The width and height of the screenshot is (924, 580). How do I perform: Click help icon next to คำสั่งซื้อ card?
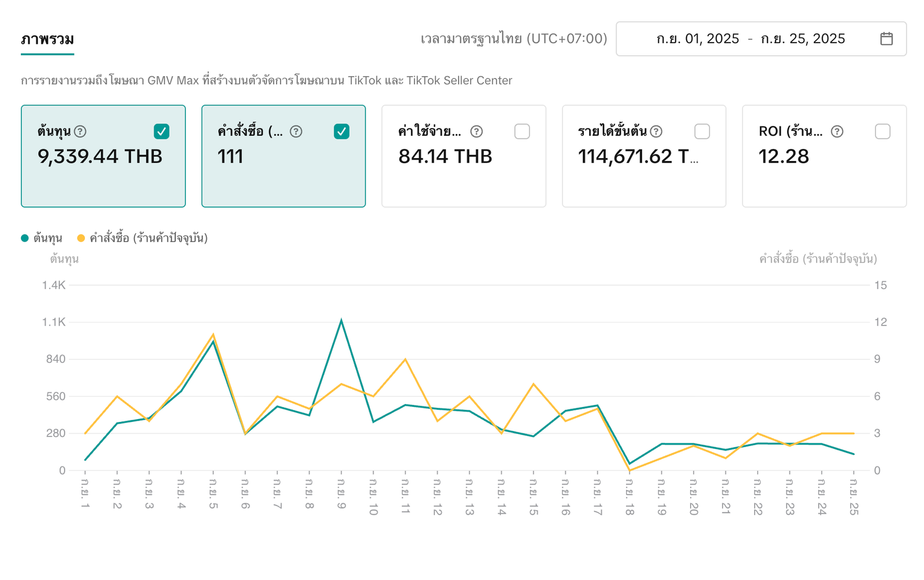pos(296,132)
